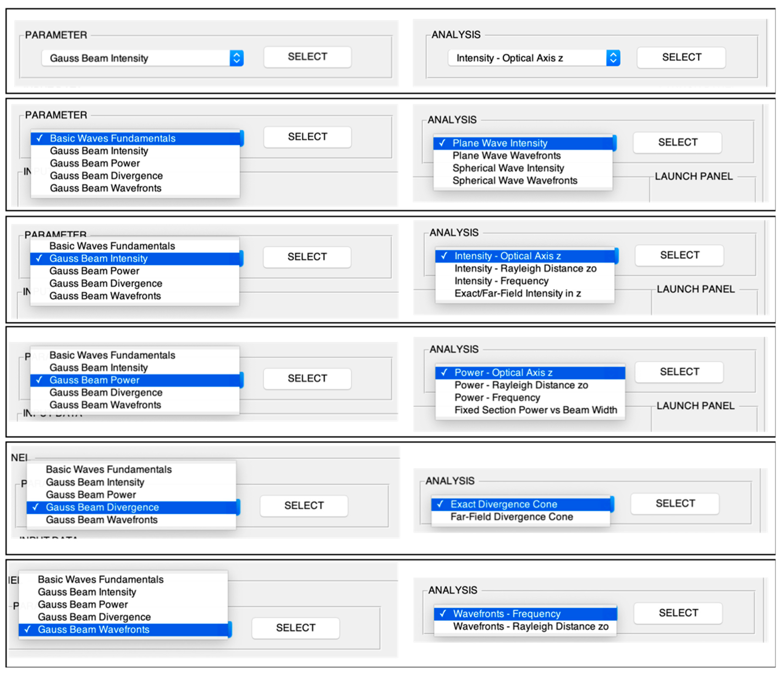This screenshot has width=784, height=674.
Task: Click stepper arrows on top ANALYSIS dropdown
Action: coord(613,58)
